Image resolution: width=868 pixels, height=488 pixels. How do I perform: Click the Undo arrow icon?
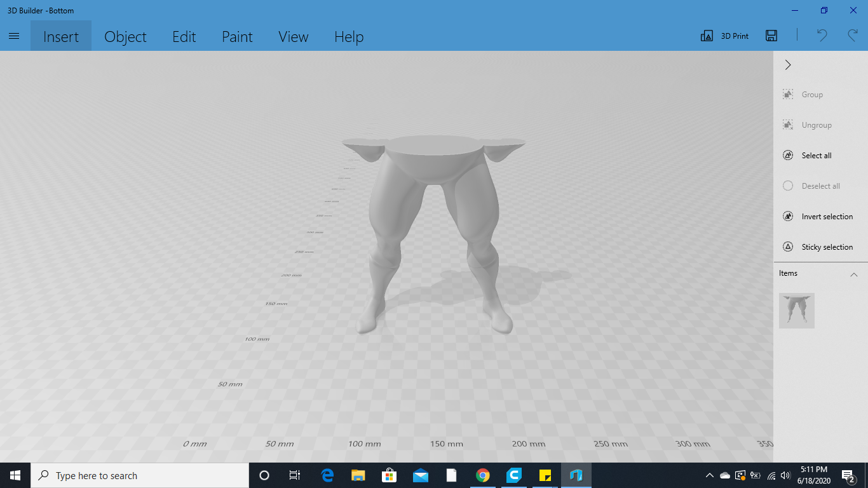(x=820, y=36)
